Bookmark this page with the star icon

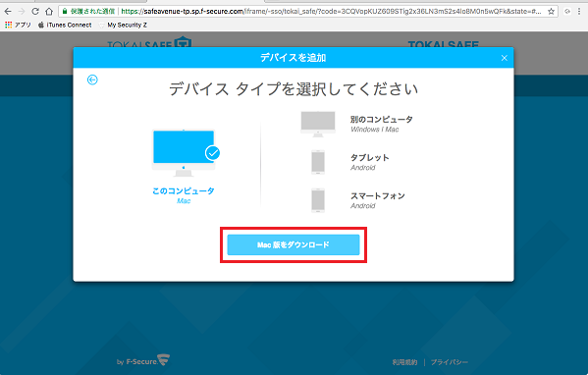(551, 12)
